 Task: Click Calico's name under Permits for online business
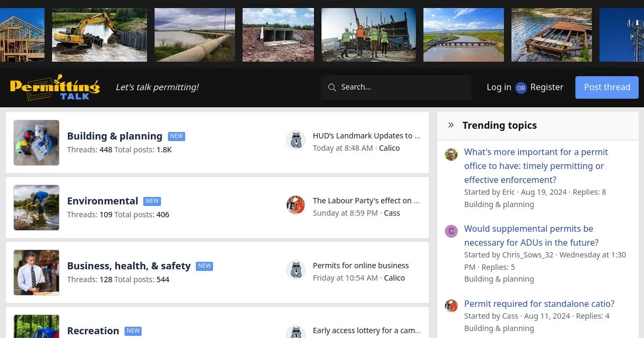click(394, 278)
